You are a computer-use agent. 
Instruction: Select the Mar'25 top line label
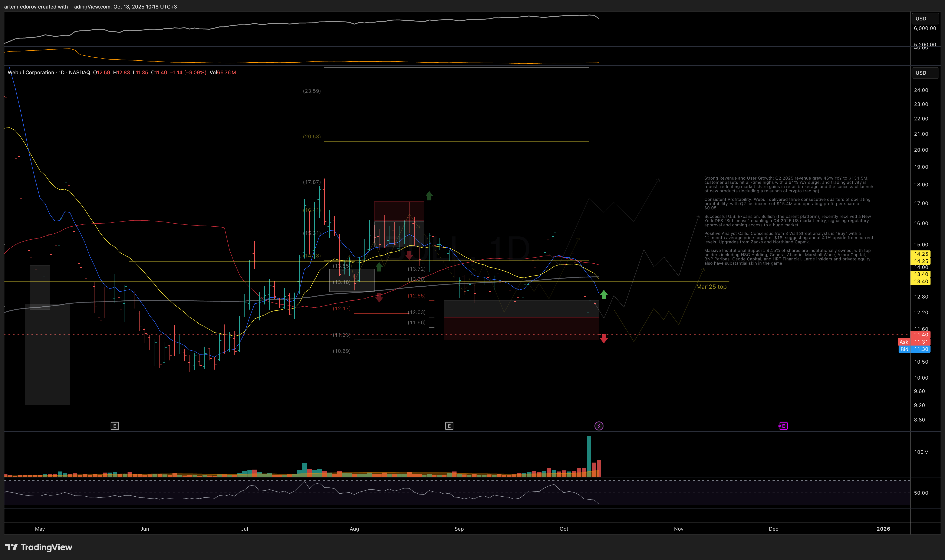tap(711, 287)
